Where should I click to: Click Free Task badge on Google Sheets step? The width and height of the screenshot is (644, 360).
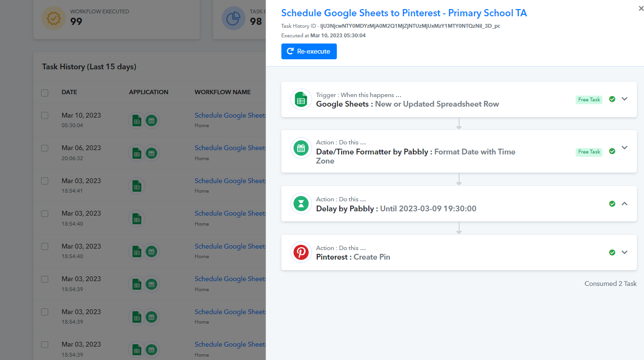pyautogui.click(x=589, y=99)
